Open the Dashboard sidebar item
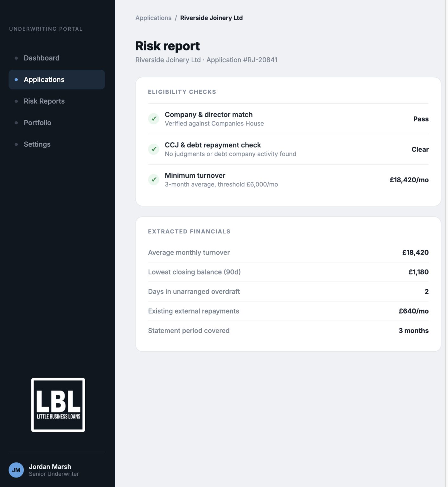 click(x=57, y=58)
